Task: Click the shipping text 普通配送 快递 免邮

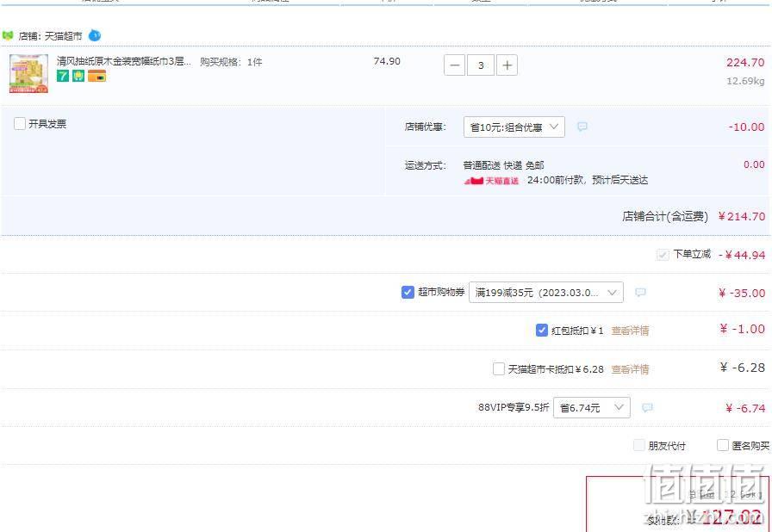Action: tap(504, 165)
